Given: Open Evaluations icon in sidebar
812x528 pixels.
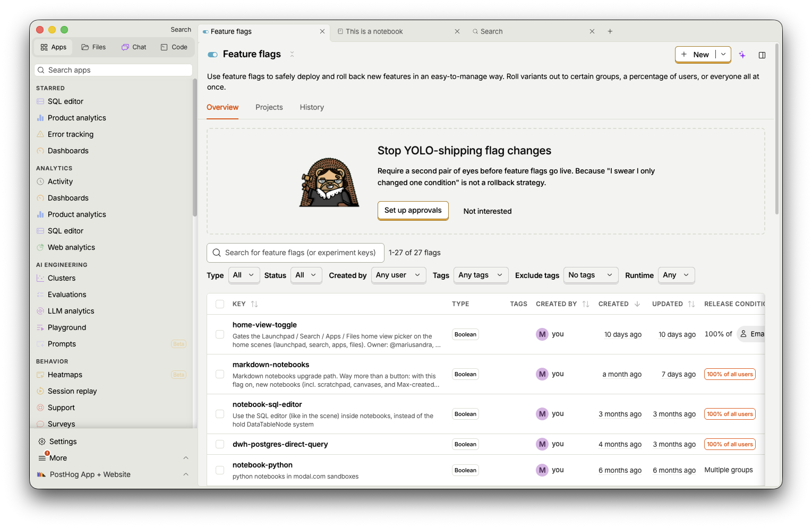Looking at the screenshot, I should (x=40, y=295).
